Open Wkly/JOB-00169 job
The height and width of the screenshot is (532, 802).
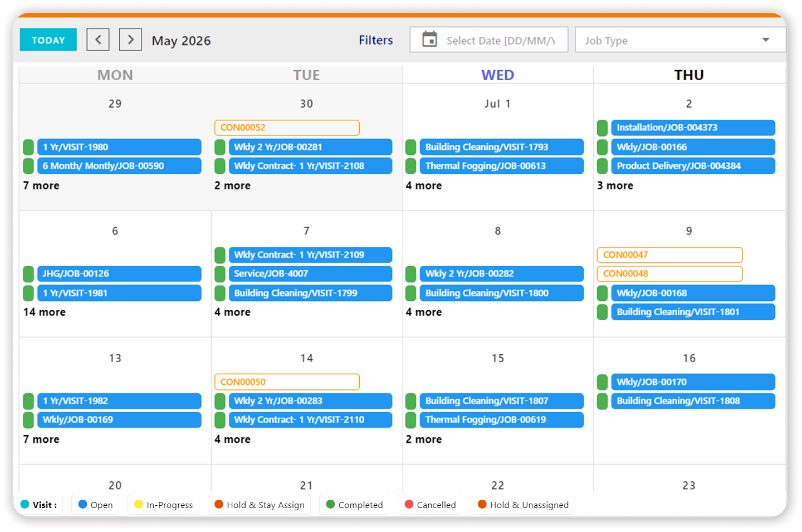tap(119, 420)
